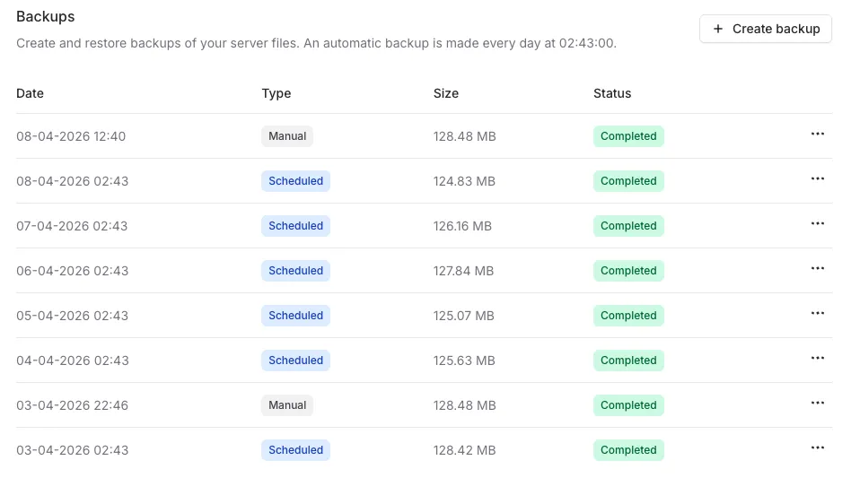Click Scheduled badge on 06-04-2026 row
The image size is (851, 504).
[x=296, y=271]
